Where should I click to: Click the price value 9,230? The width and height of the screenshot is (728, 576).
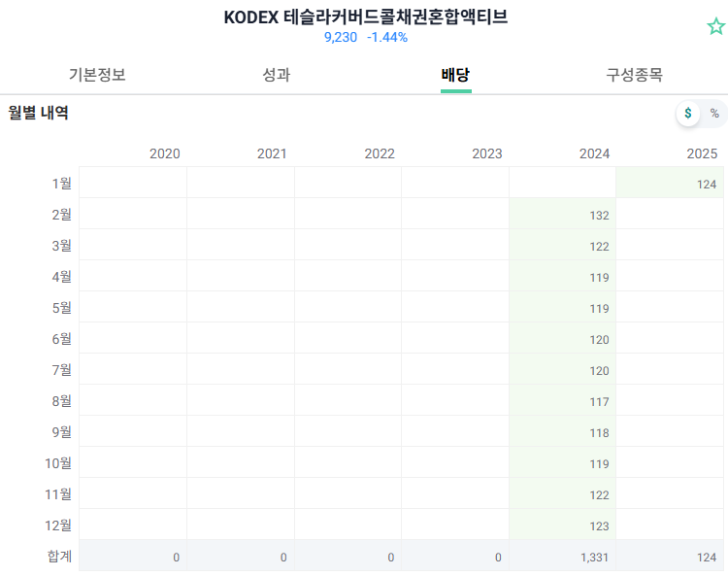point(341,37)
